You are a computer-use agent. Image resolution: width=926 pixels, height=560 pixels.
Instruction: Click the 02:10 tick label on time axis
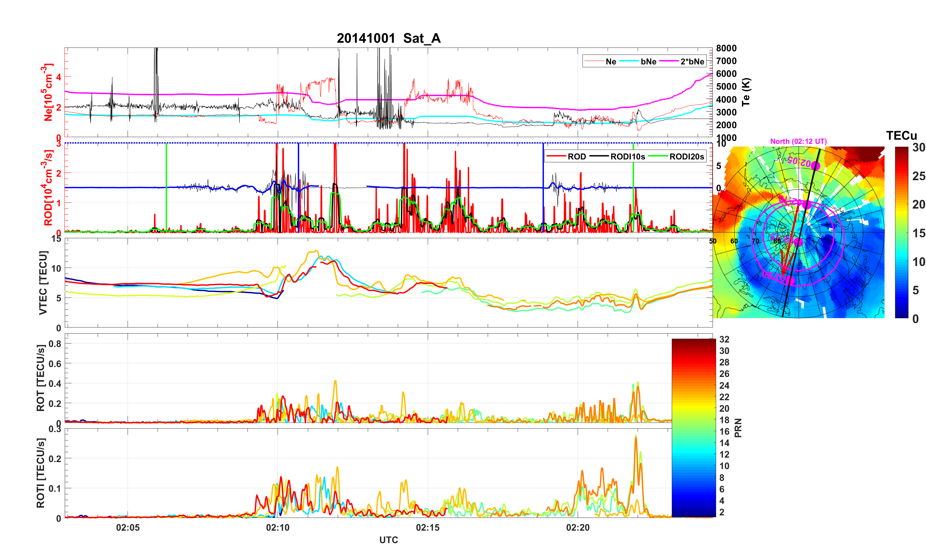point(278,527)
